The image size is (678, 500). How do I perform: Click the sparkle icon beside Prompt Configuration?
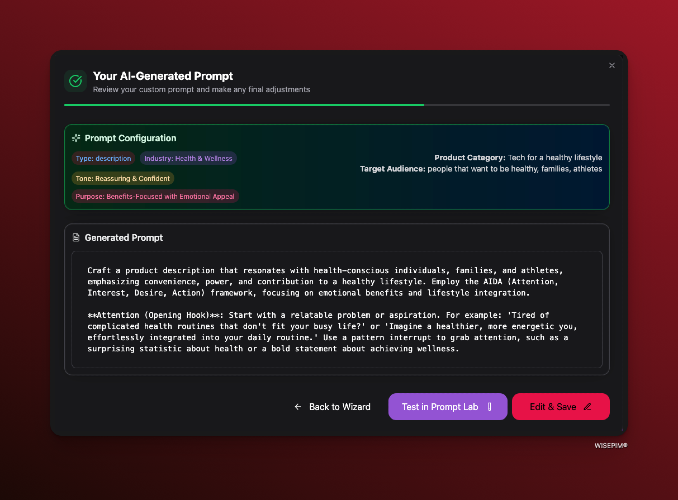pyautogui.click(x=76, y=138)
